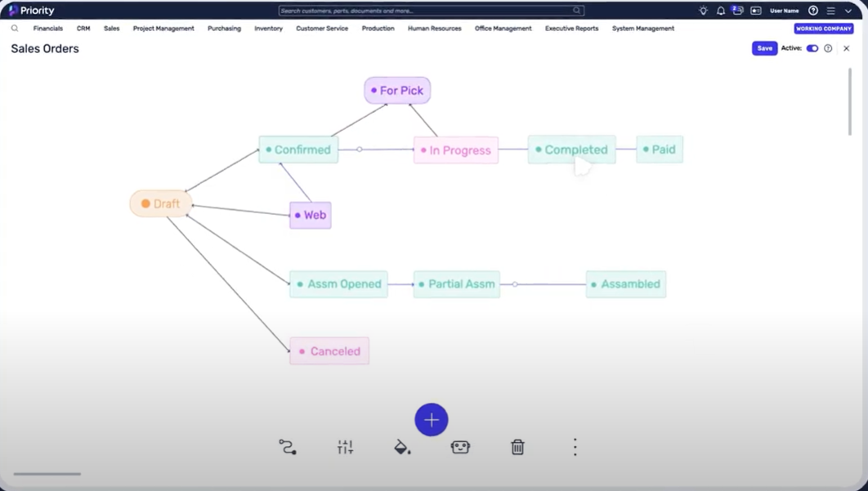The height and width of the screenshot is (491, 868).
Task: Click the global search field
Action: point(432,11)
